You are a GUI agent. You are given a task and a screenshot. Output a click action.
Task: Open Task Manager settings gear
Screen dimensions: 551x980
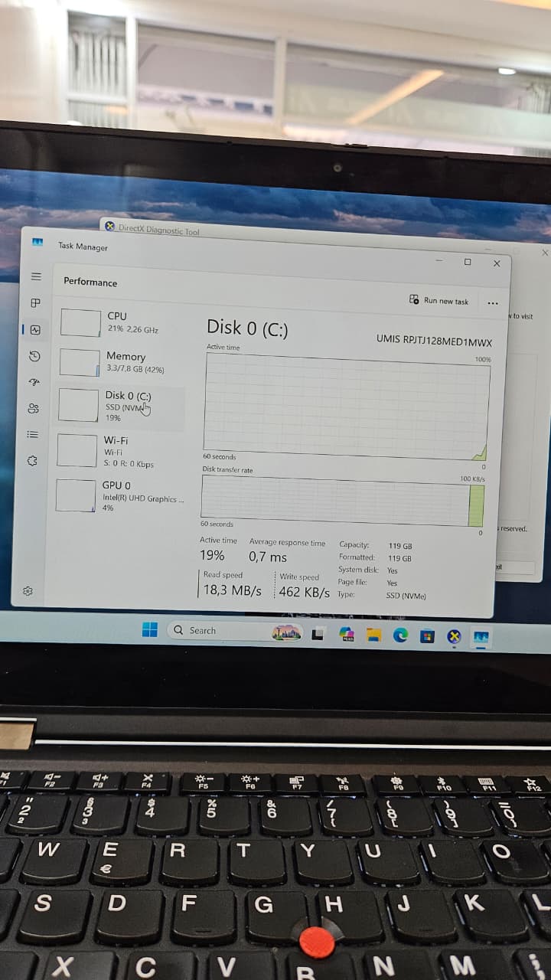(x=28, y=591)
